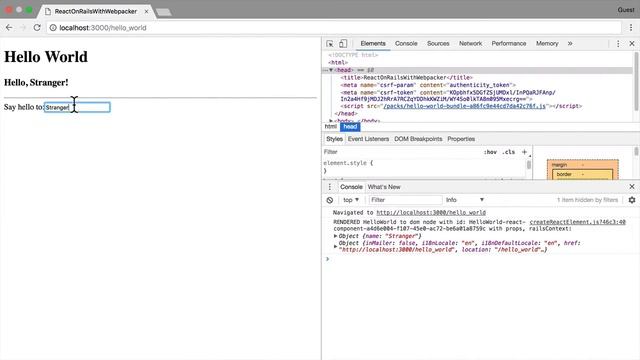Click the margin box model label
Viewport: 640px width, 360px height.
click(559, 165)
